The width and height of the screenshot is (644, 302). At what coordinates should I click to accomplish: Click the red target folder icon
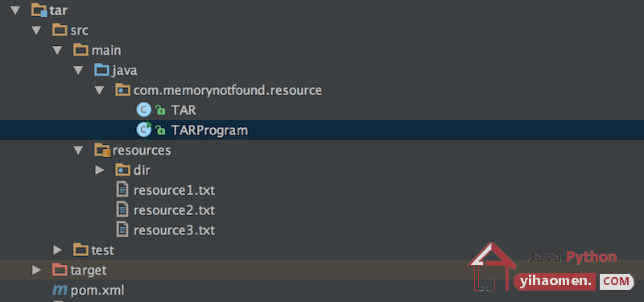click(60, 270)
